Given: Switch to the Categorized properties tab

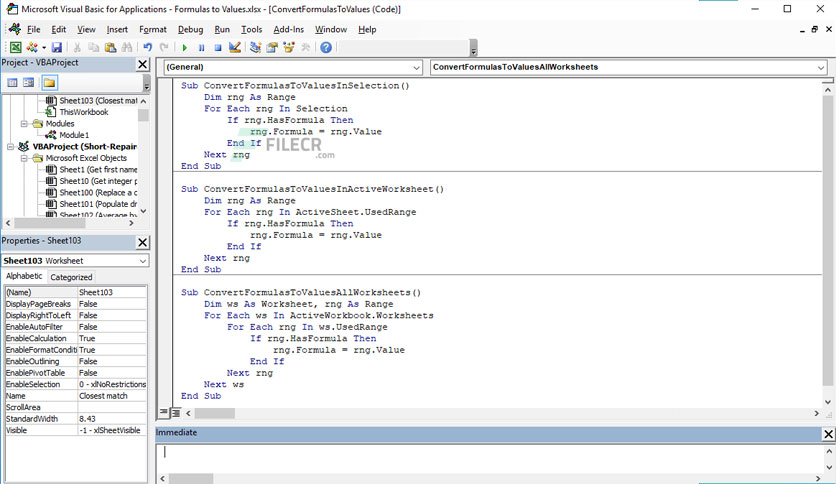Looking at the screenshot, I should [71, 277].
